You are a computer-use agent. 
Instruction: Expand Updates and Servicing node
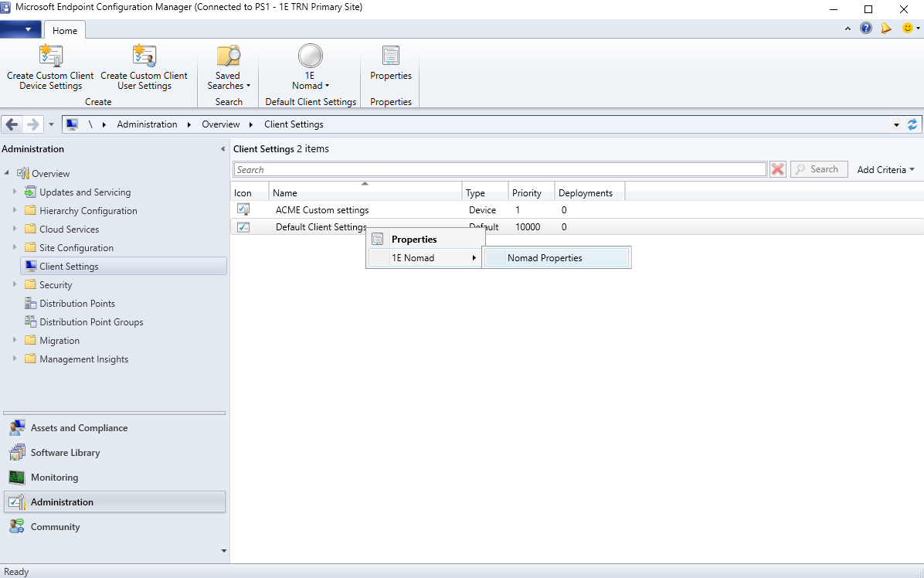click(x=15, y=192)
